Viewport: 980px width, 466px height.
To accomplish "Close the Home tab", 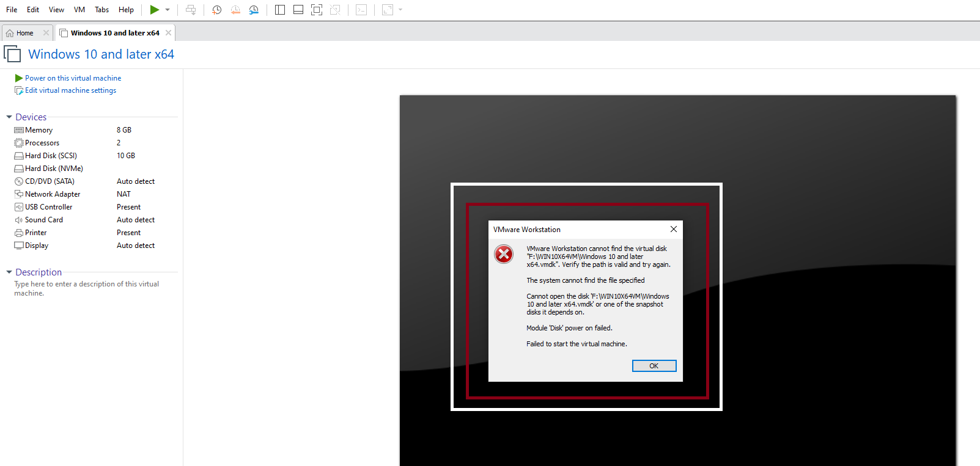I will (46, 33).
